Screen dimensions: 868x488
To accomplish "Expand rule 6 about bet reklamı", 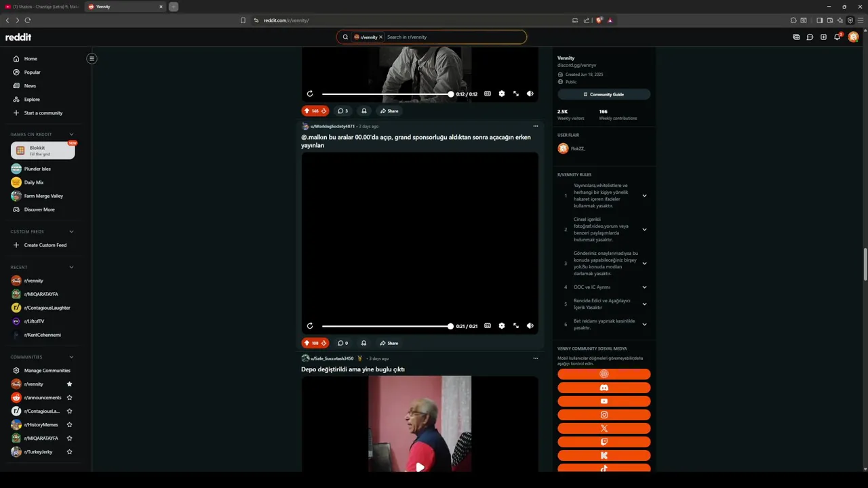I will [x=644, y=325].
